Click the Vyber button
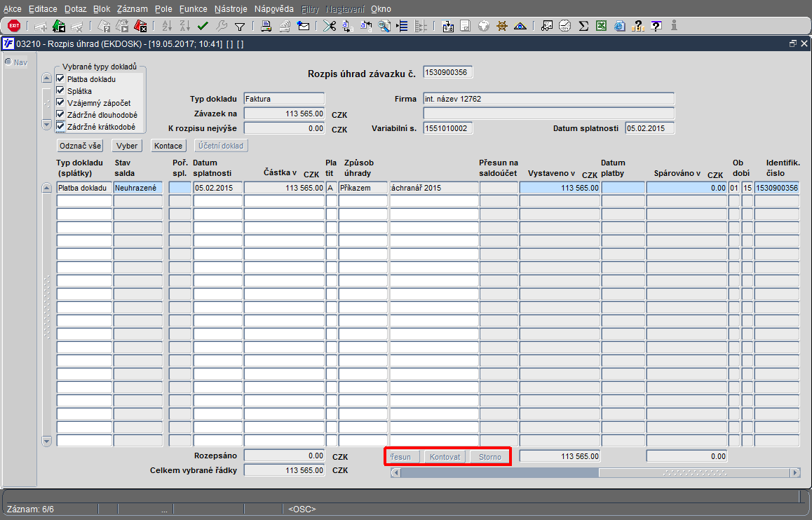The height and width of the screenshot is (520, 812). [127, 146]
